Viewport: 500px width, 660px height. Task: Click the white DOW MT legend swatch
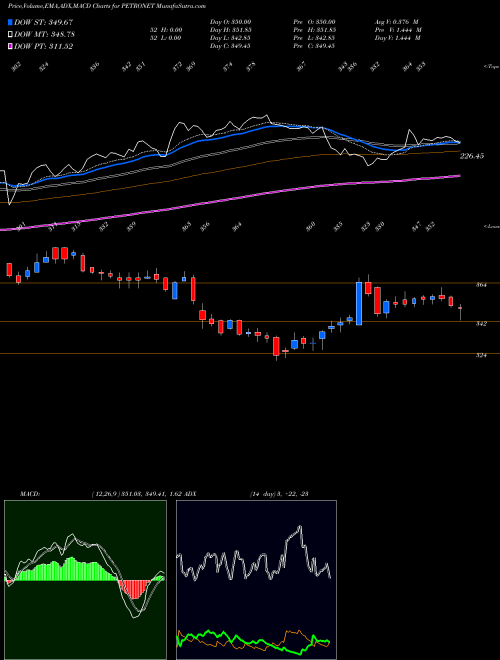10,34
